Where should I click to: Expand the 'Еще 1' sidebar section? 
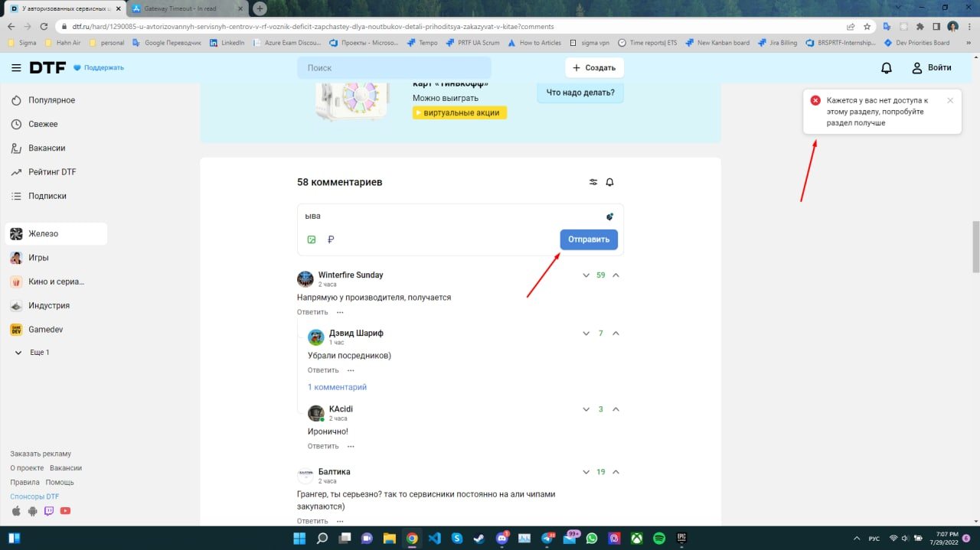point(32,353)
